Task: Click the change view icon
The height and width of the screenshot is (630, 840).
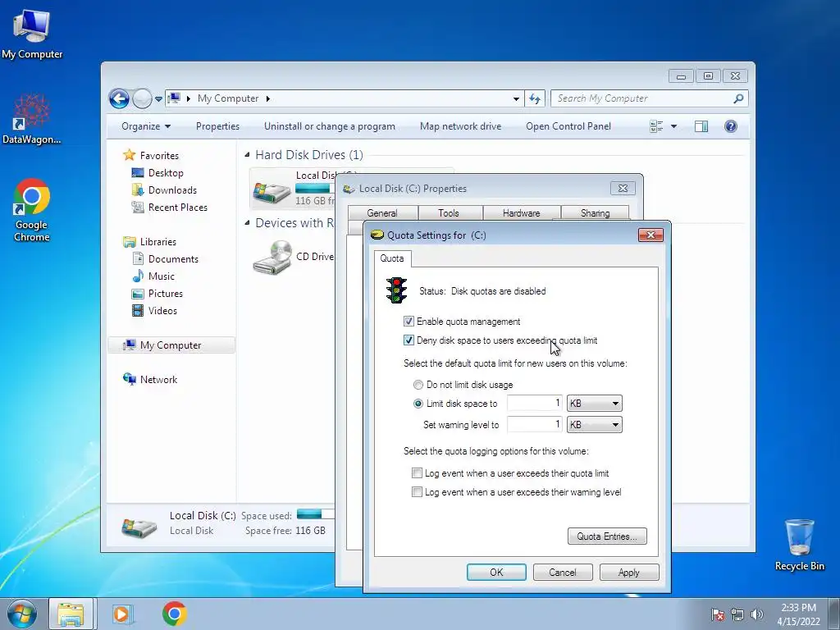Action: (x=656, y=126)
